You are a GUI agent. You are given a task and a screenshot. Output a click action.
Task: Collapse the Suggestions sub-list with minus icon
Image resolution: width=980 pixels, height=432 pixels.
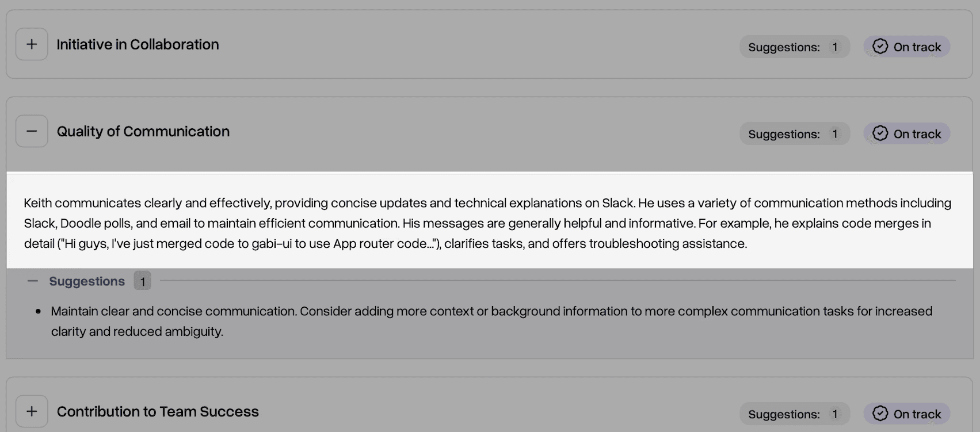pyautogui.click(x=33, y=281)
